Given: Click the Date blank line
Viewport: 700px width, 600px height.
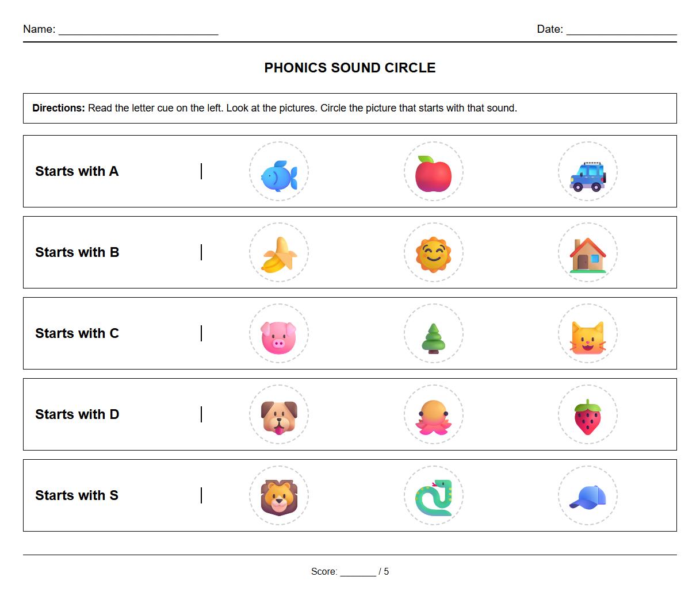Looking at the screenshot, I should click(621, 30).
